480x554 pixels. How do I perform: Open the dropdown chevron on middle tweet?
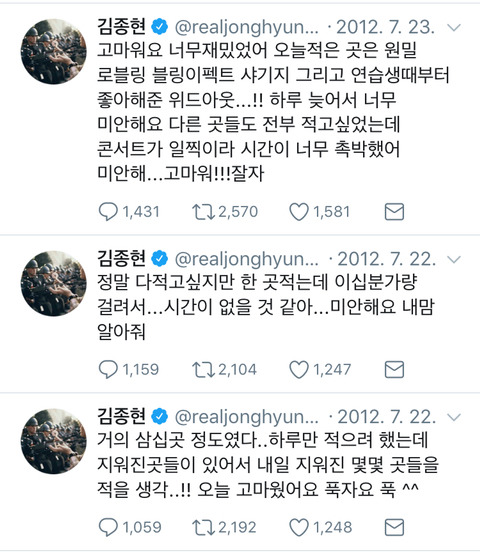pyautogui.click(x=454, y=259)
